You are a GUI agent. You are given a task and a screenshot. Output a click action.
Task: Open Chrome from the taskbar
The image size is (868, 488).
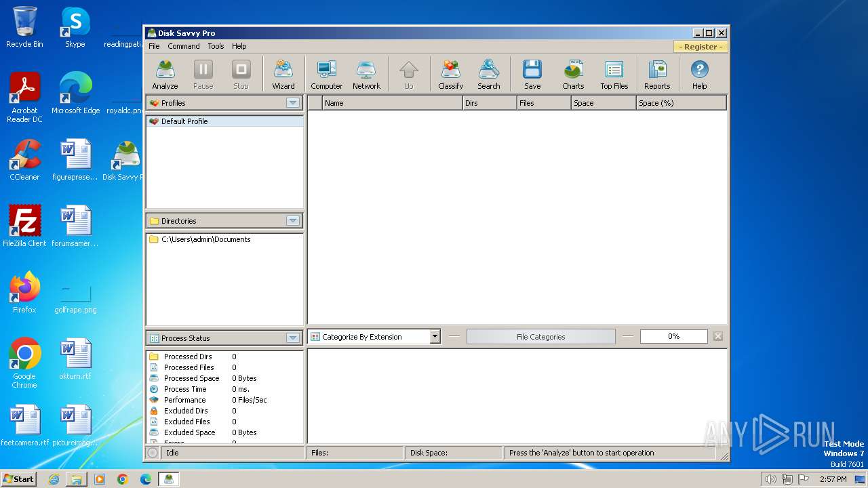(123, 479)
